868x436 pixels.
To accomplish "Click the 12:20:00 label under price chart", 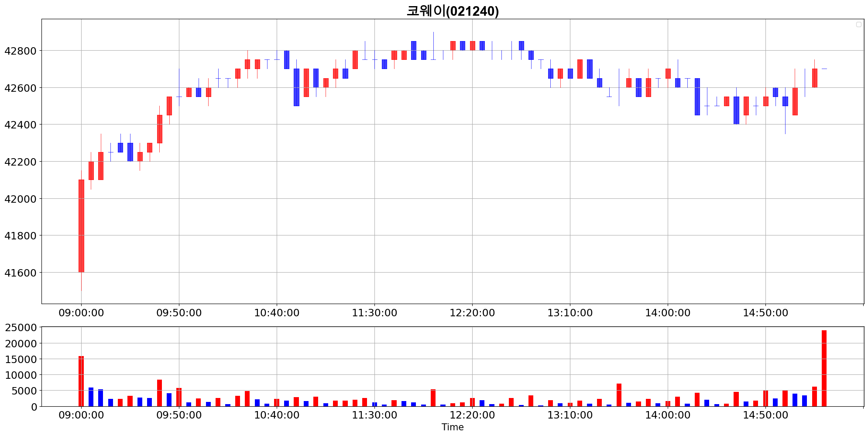I will pyautogui.click(x=472, y=313).
